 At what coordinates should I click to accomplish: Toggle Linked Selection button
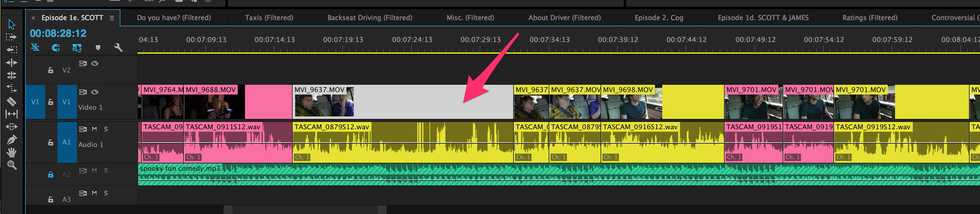(77, 48)
